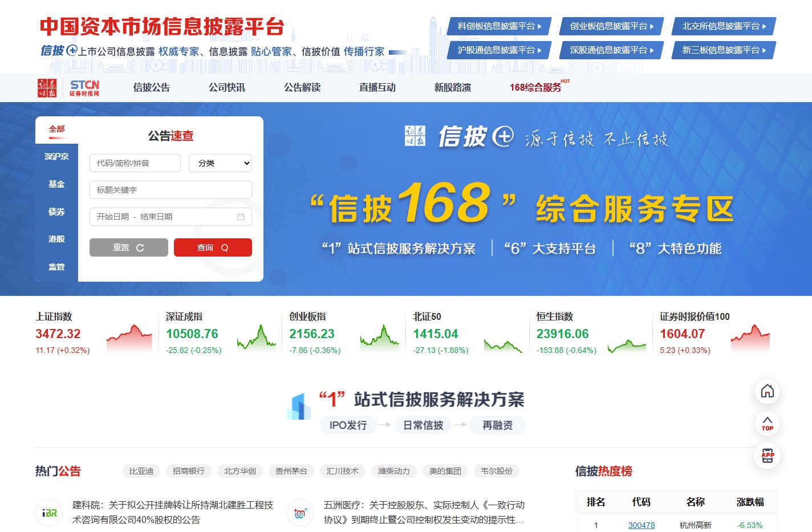The height and width of the screenshot is (532, 812).
Task: Click the 科创板信息披露平台 button
Action: [500, 26]
